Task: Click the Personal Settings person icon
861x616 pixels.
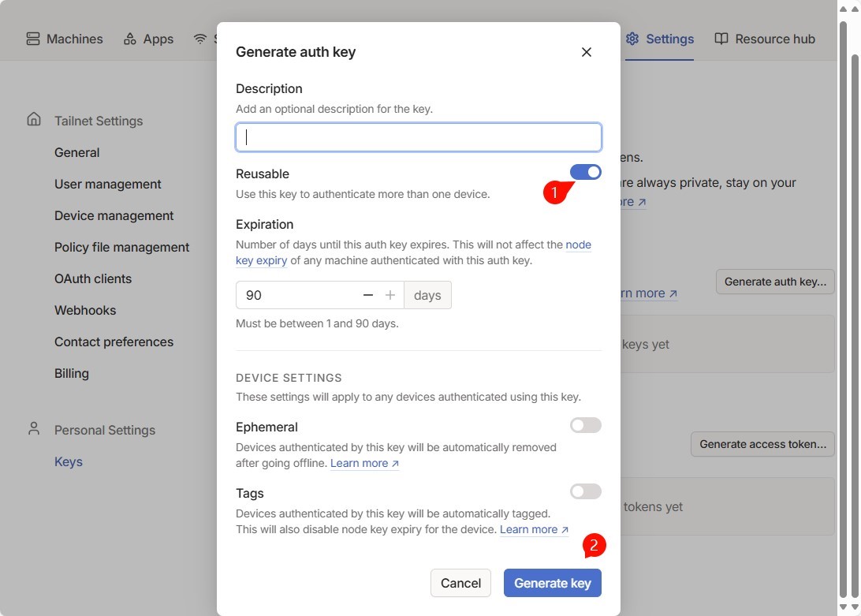Action: tap(34, 428)
